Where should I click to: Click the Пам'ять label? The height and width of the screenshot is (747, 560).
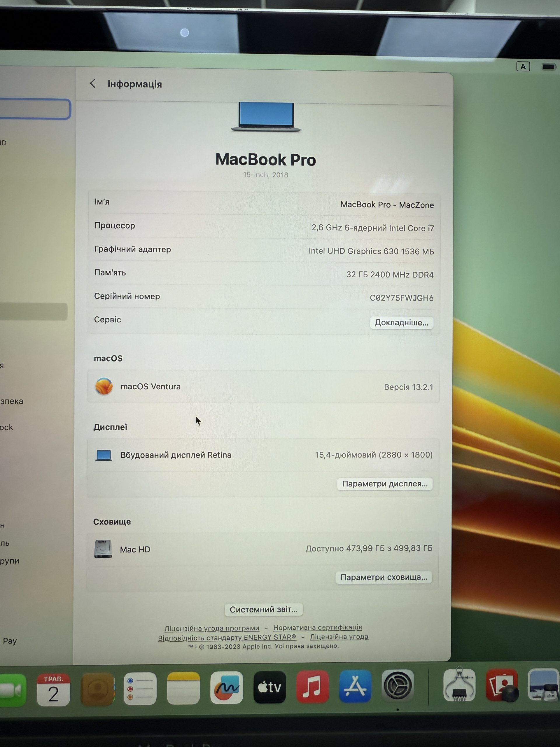(x=110, y=273)
